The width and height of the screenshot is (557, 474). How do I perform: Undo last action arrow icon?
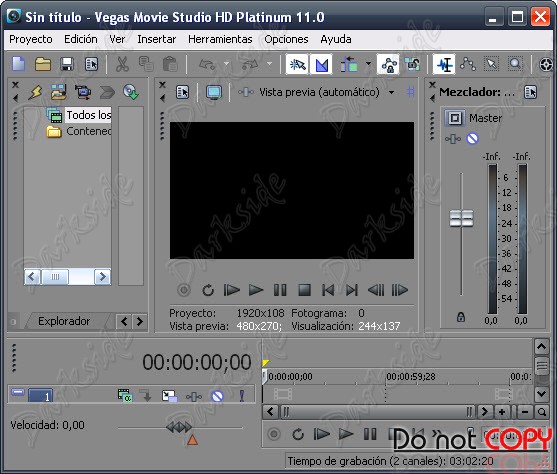pos(207,64)
